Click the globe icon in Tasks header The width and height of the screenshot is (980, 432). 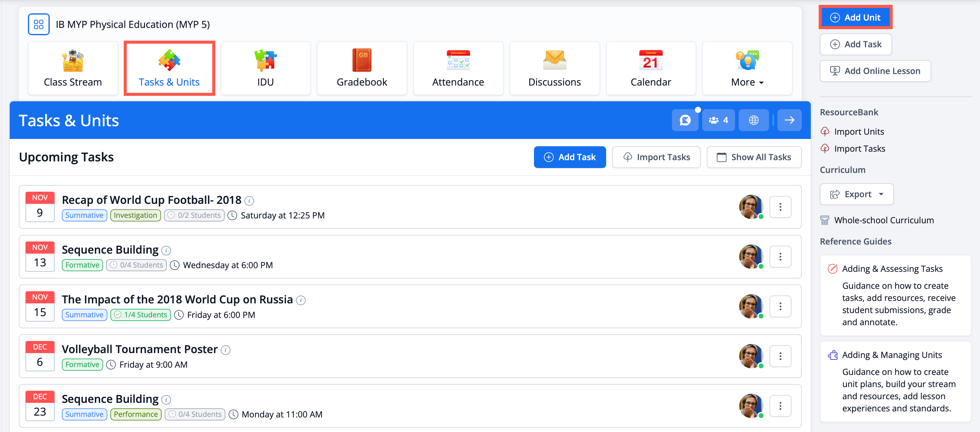[753, 120]
